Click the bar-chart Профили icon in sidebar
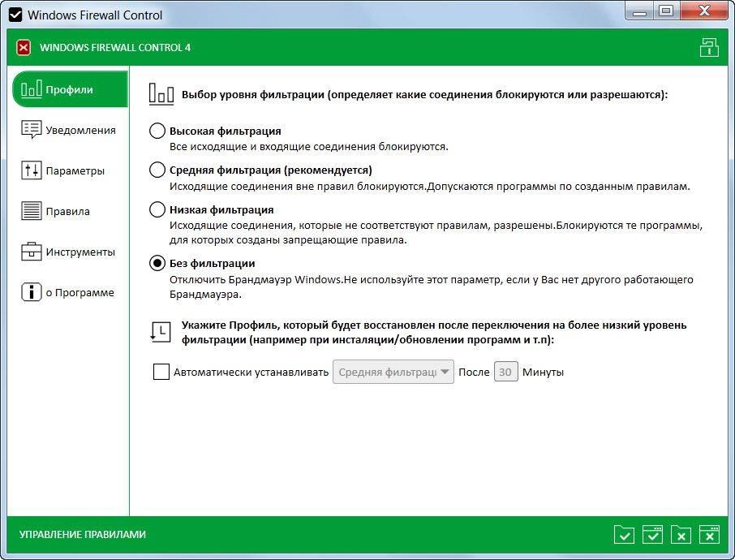The width and height of the screenshot is (735, 560). tap(32, 89)
